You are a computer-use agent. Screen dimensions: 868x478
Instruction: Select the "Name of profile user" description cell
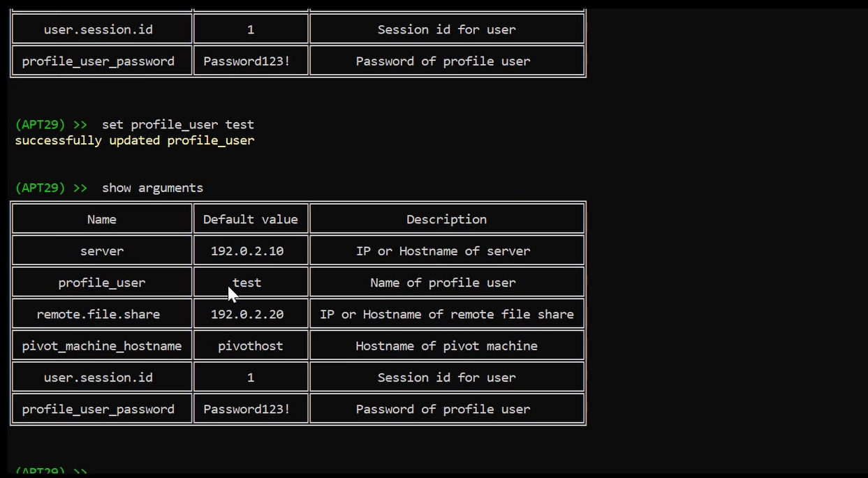coord(447,283)
